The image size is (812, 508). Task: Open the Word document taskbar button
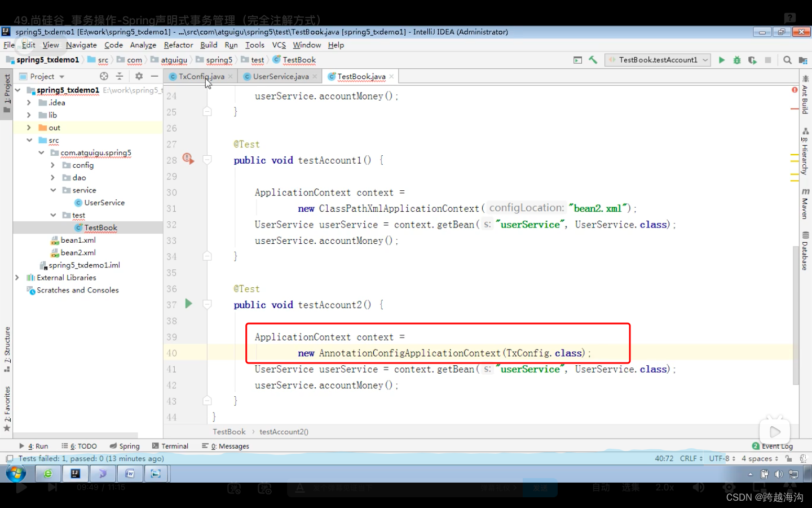130,474
